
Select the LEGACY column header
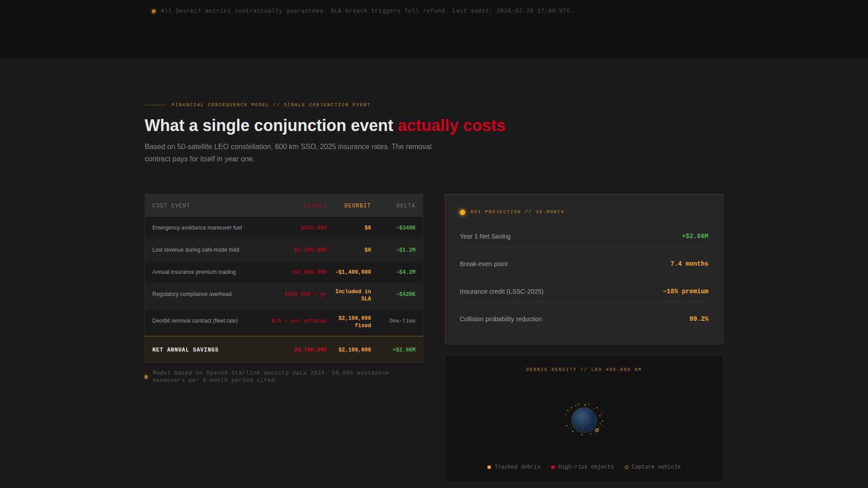[315, 206]
